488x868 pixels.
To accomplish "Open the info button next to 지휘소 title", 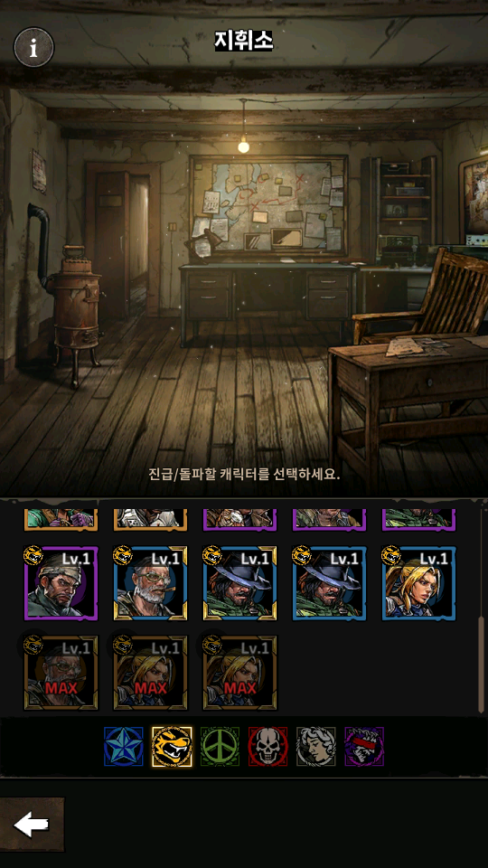I will 33,48.
